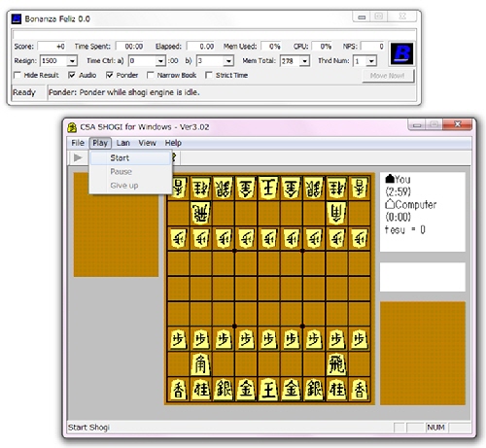Click the Bonanza Feliz title bar icon
This screenshot has width=486, height=448.
pyautogui.click(x=17, y=18)
